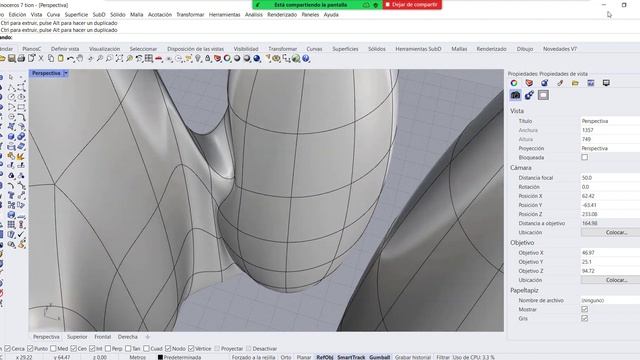Click the Dejar de compartir button
Viewport: 640px width, 360px height.
pos(412,4)
